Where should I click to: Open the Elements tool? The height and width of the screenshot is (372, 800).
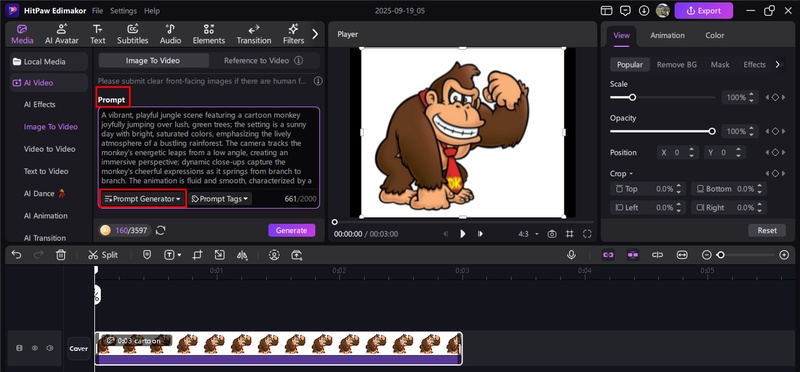tap(209, 34)
